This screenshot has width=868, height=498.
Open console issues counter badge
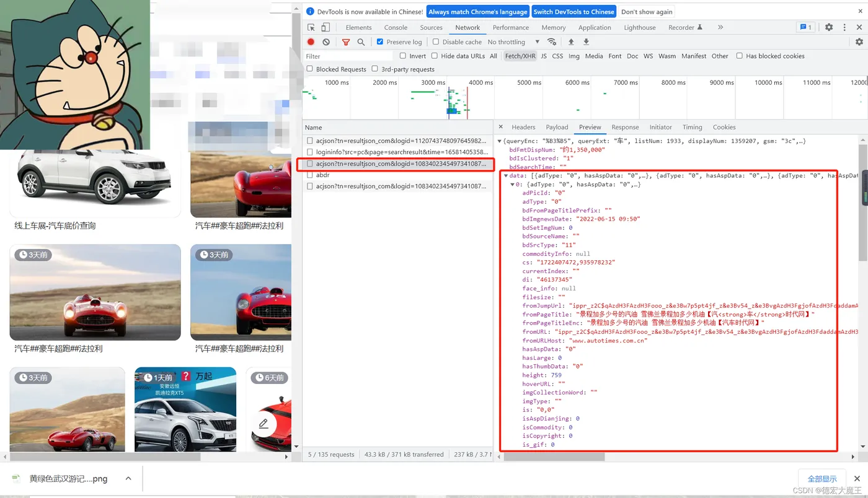(x=805, y=27)
